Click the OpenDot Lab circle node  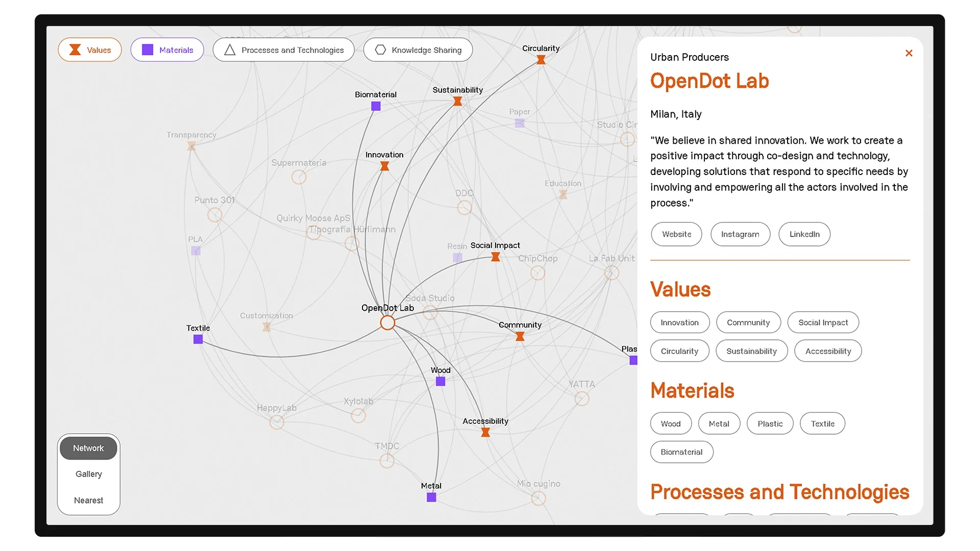[x=387, y=322]
